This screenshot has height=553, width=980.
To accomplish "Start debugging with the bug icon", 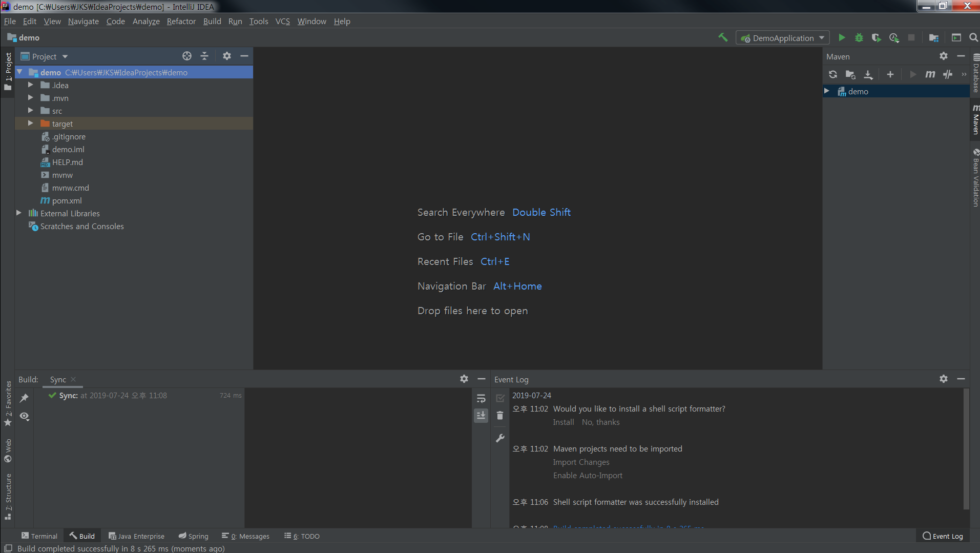I will (859, 37).
